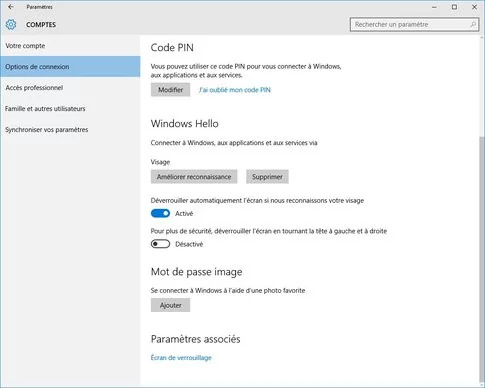This screenshot has height=388, width=485.
Task: Close the Paramètres window
Action: pos(474,7)
